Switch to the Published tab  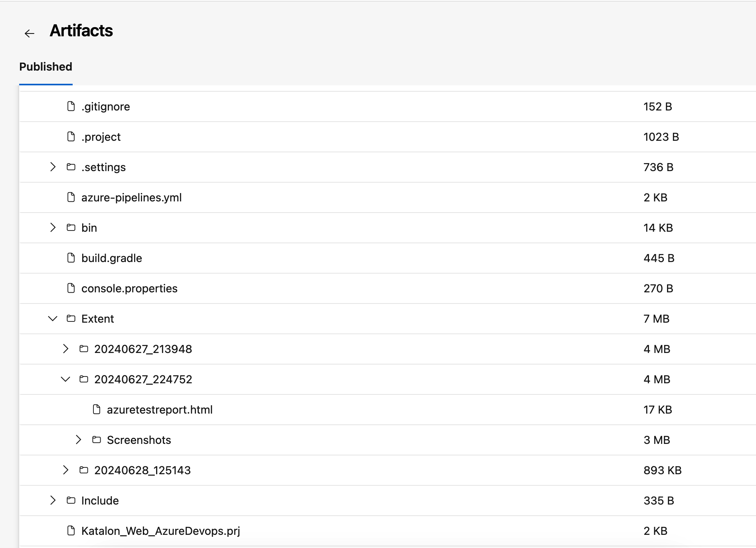46,67
